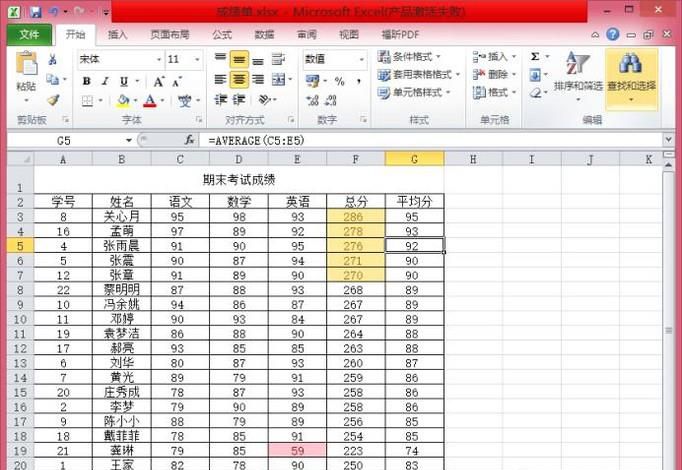Click the Paste clipboard icon

pos(27,63)
